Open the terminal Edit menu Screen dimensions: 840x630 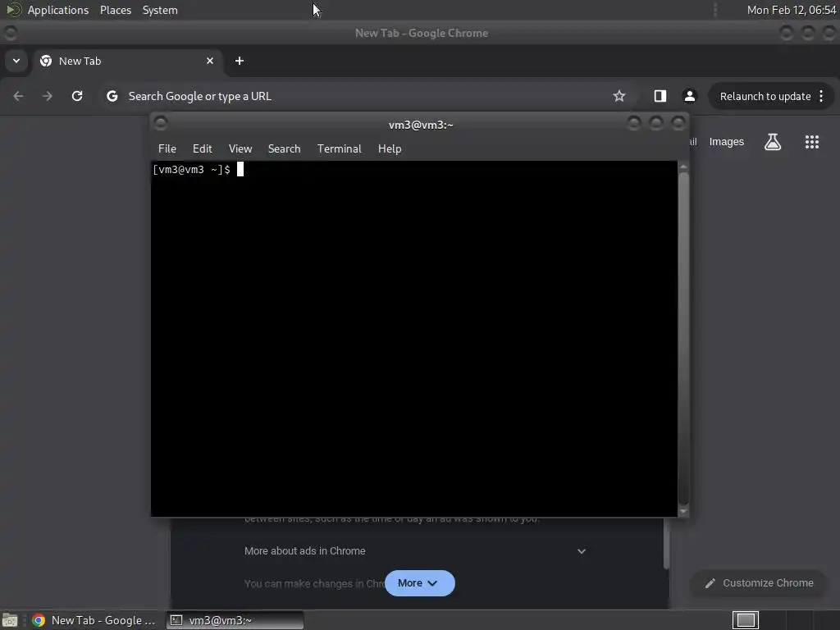[203, 149]
